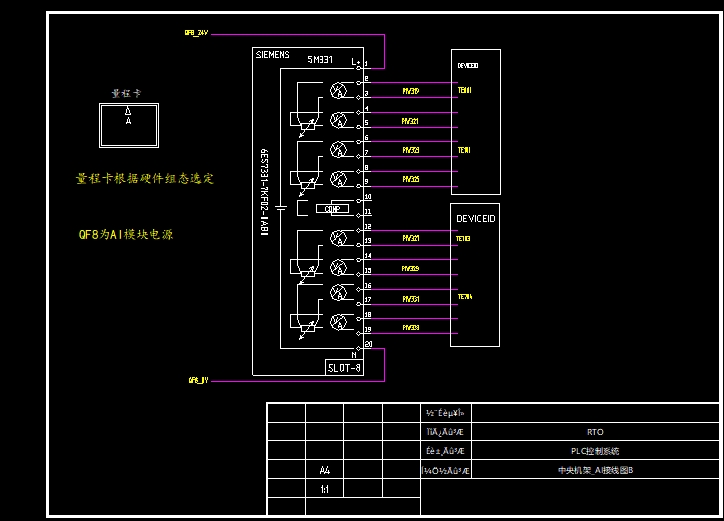Select the PIW331 address between terminals 16 and 17
The width and height of the screenshot is (724, 521).
[x=410, y=299]
